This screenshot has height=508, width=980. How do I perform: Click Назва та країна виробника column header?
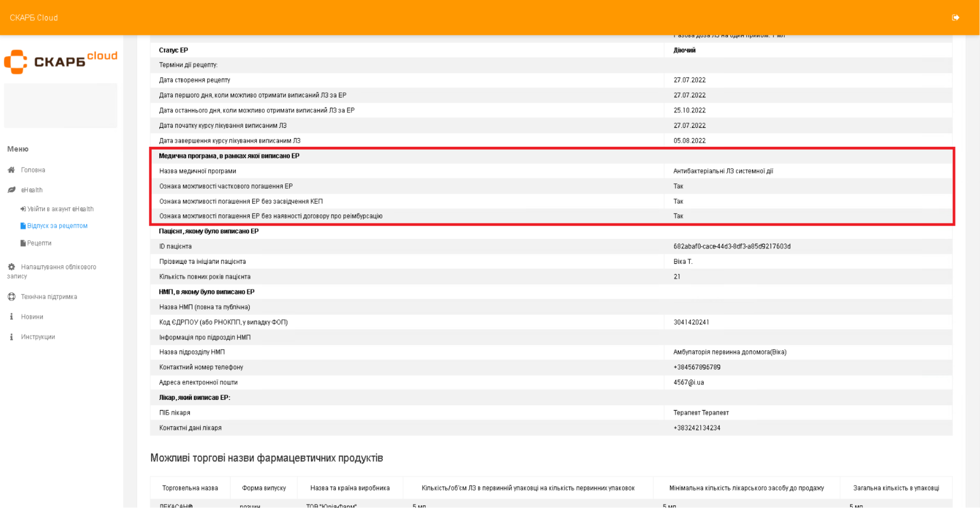pyautogui.click(x=350, y=488)
